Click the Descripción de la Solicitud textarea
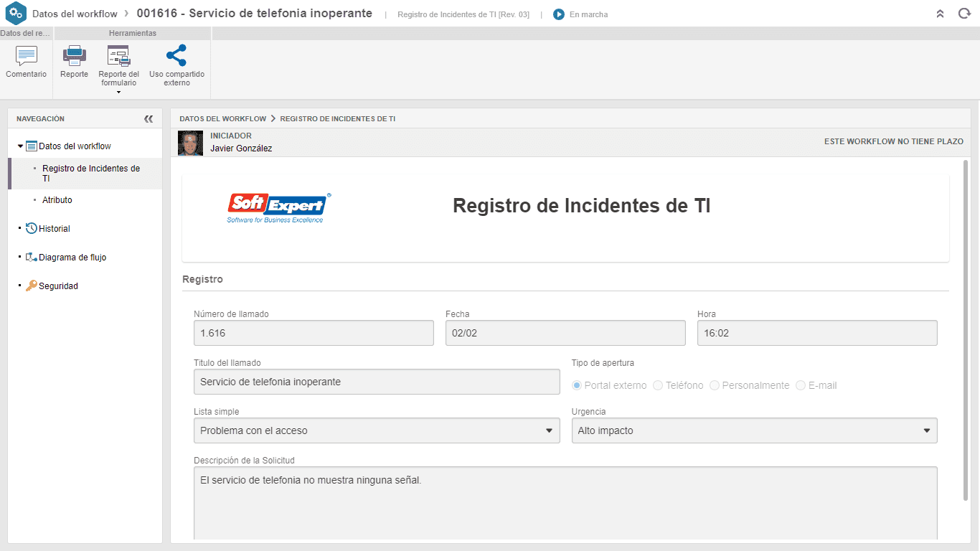Image resolution: width=980 pixels, height=551 pixels. tap(565, 504)
